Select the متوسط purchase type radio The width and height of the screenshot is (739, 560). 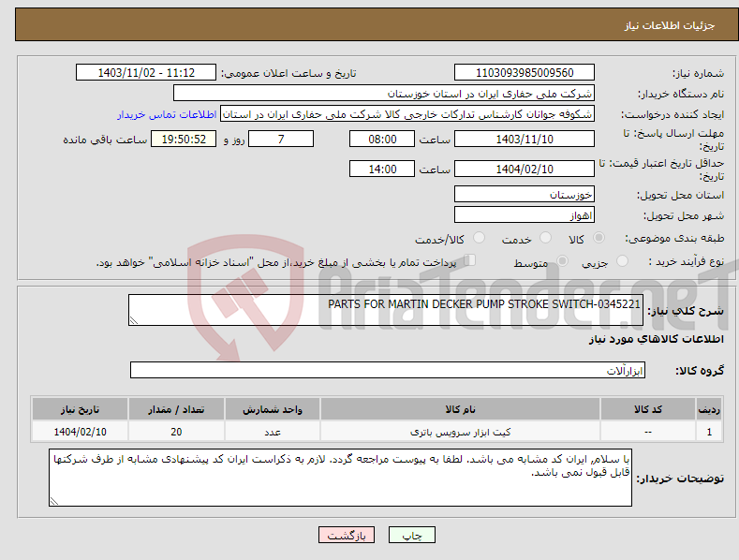tap(562, 260)
